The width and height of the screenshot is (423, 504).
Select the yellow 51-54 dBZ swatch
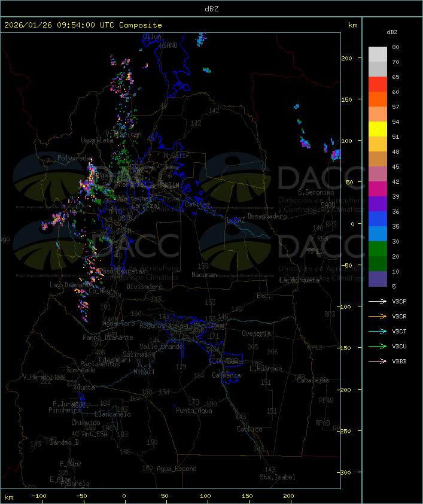(378, 129)
